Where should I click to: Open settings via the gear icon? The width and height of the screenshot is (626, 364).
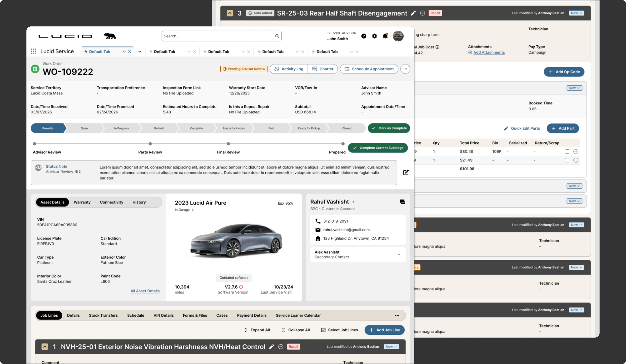click(x=374, y=36)
